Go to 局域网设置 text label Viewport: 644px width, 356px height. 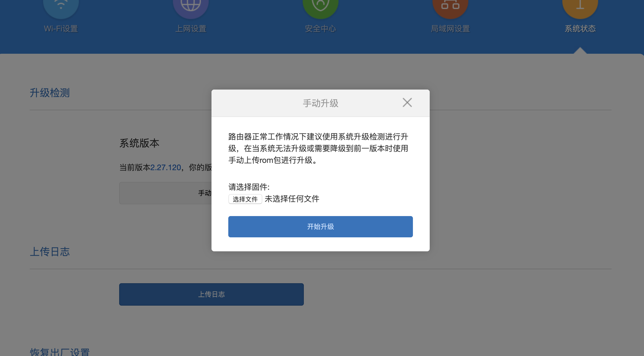[450, 29]
